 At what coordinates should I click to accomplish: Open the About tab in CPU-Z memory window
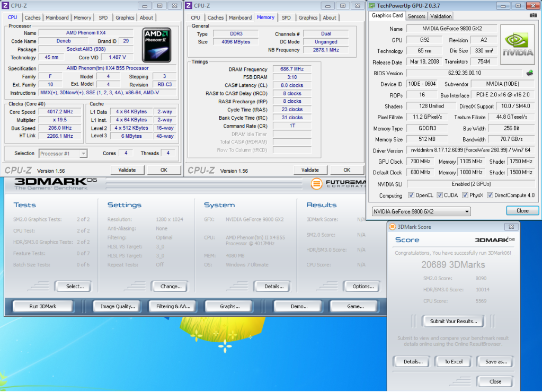330,17
